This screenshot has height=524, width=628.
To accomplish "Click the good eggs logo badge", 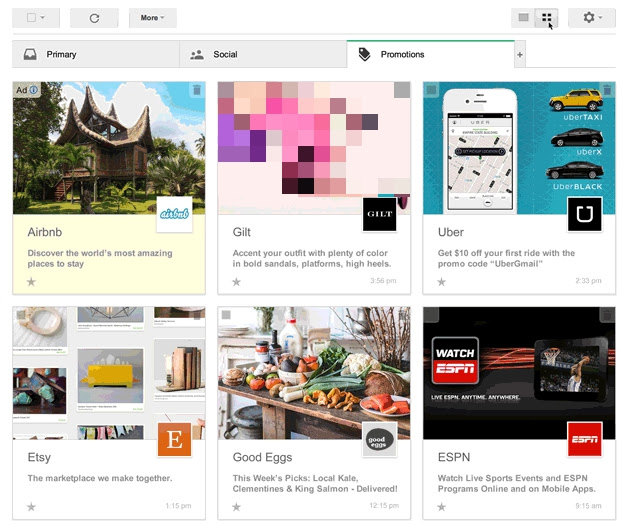I will click(380, 439).
